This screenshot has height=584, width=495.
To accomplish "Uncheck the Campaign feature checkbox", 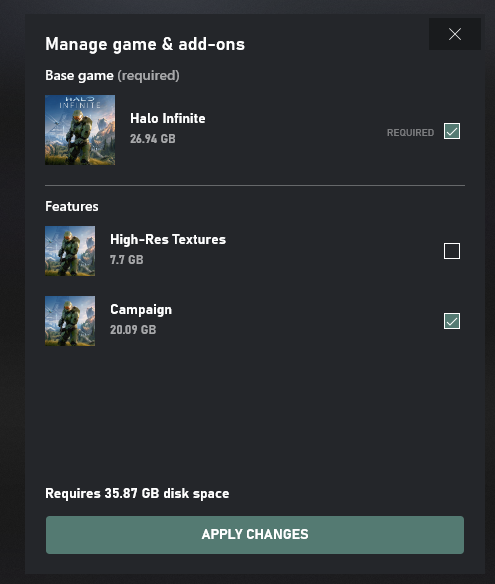I will click(452, 321).
